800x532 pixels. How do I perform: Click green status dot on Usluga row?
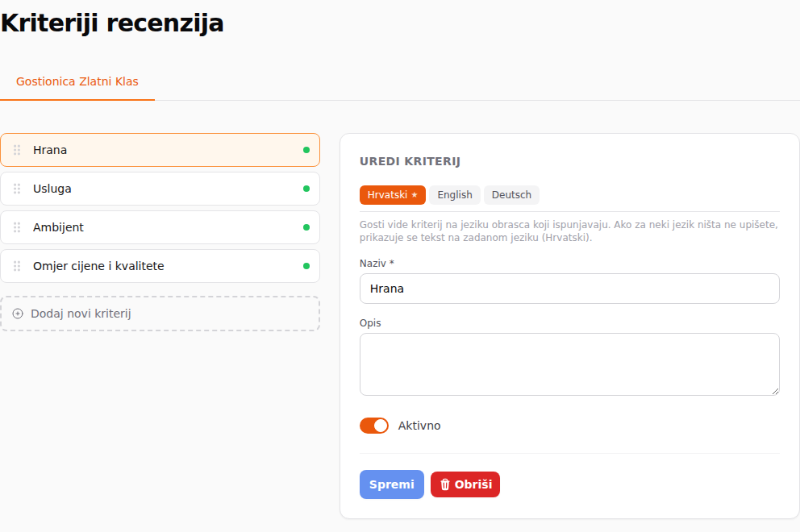pyautogui.click(x=306, y=189)
